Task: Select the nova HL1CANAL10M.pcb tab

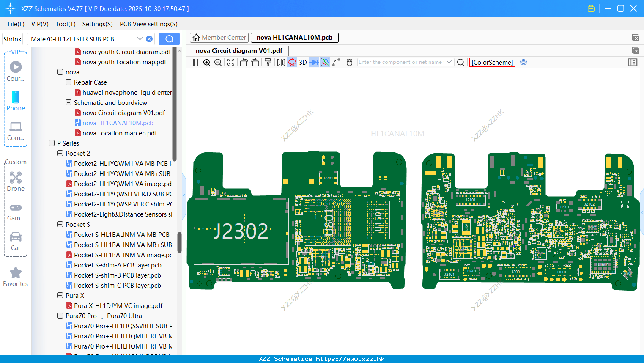Action: tap(295, 38)
